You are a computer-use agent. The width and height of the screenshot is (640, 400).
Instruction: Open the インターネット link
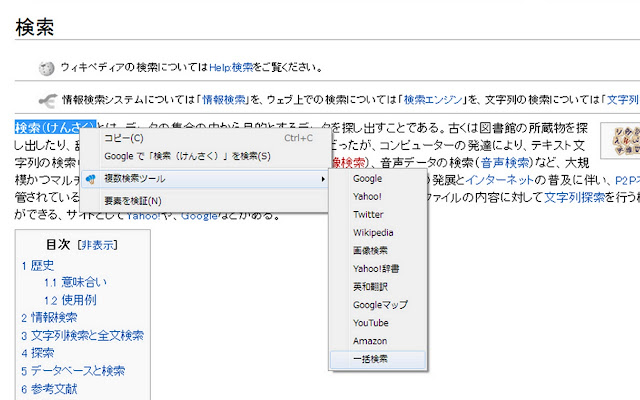pyautogui.click(x=499, y=180)
